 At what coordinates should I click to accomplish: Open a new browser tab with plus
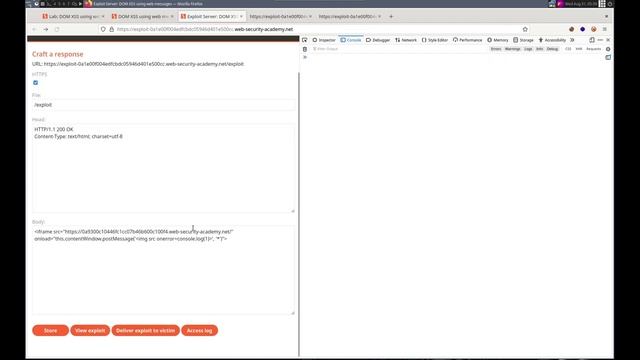pos(391,16)
